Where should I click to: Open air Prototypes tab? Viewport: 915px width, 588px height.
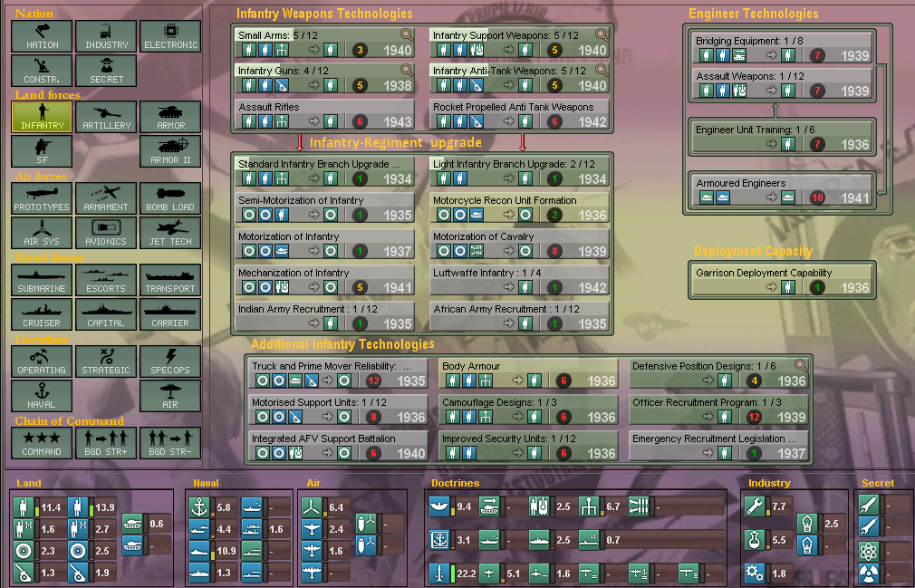tap(42, 198)
